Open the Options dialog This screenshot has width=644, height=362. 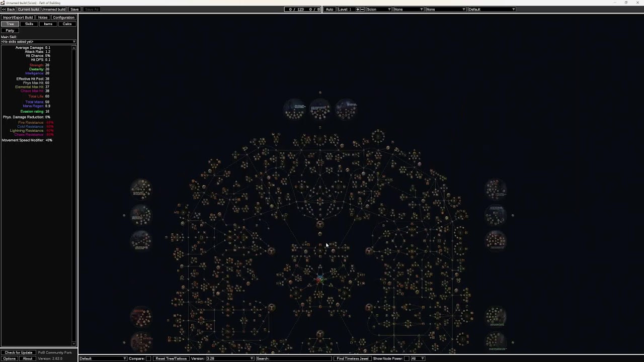point(9,358)
